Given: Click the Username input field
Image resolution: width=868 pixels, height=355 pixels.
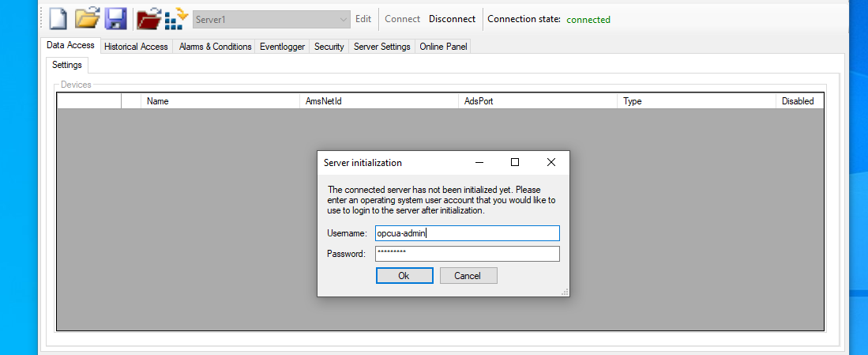Looking at the screenshot, I should [x=468, y=233].
